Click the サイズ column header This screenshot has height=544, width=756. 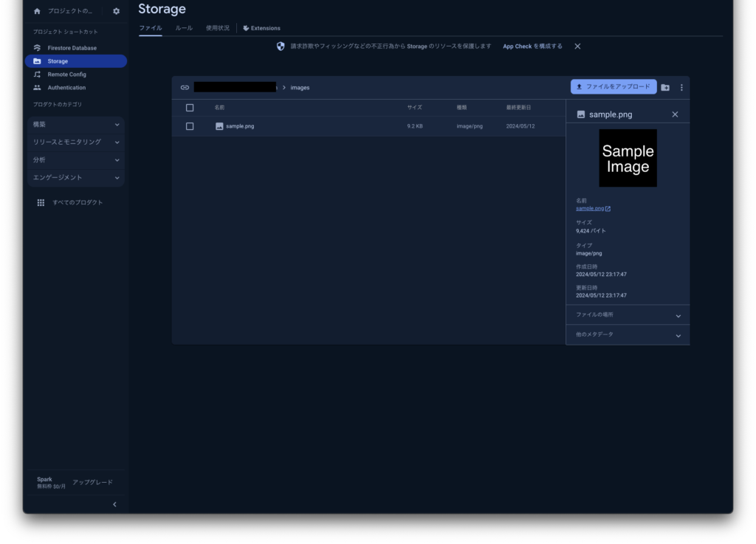pos(415,108)
